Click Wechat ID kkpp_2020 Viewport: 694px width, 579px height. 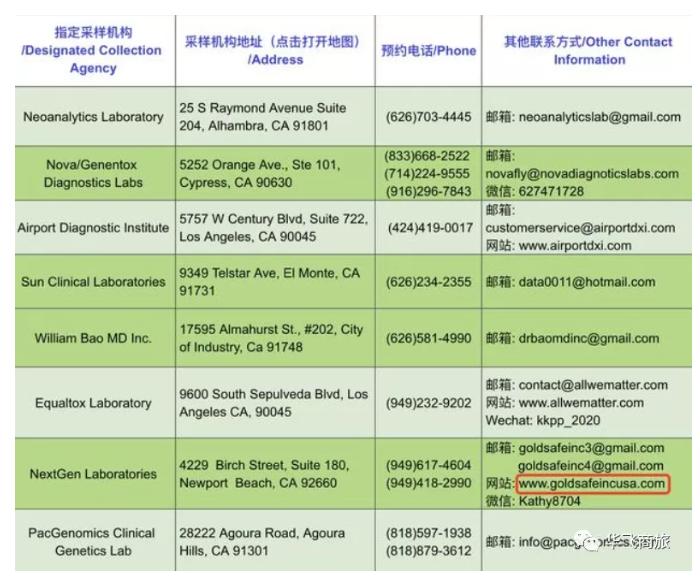point(568,421)
